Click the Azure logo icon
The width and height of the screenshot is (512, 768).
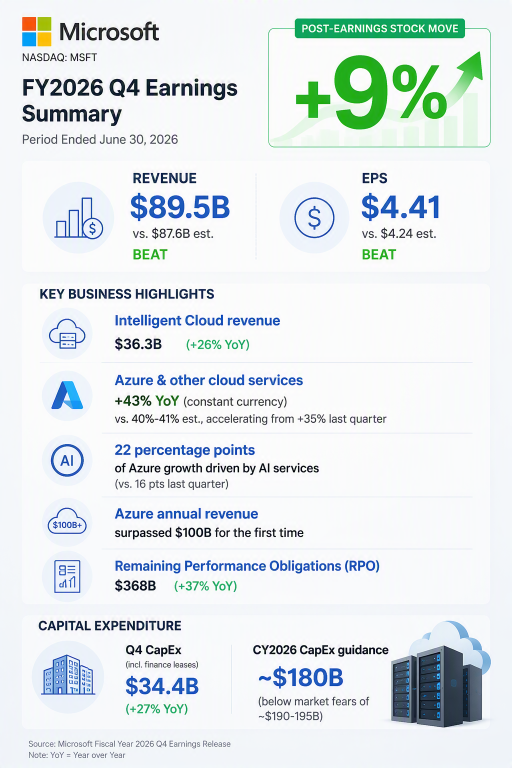(x=67, y=395)
